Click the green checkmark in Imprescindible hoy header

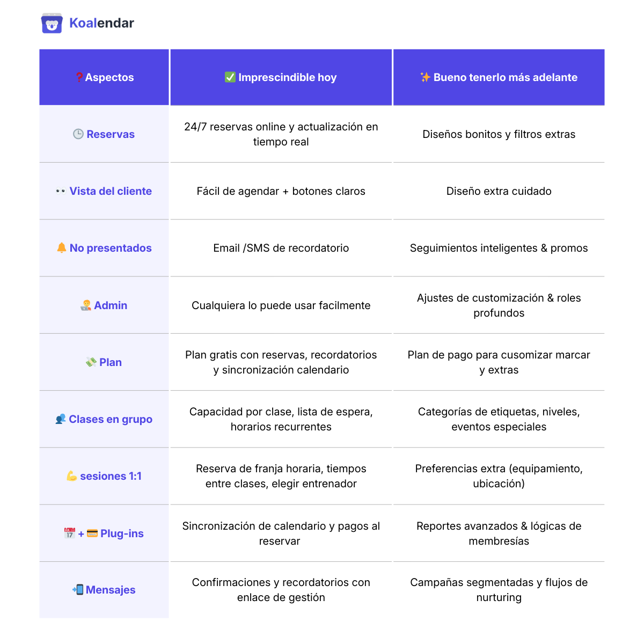click(230, 77)
